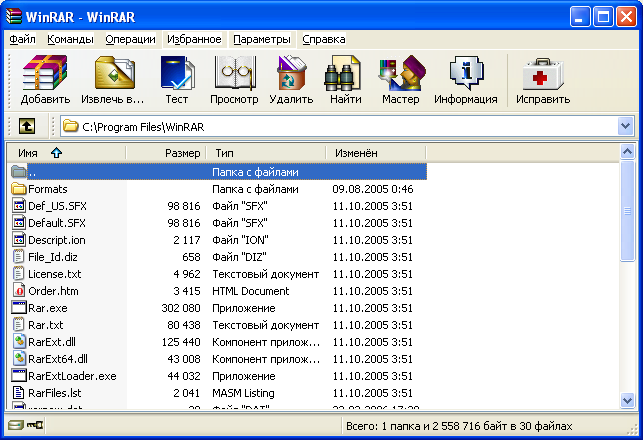
Task: Click the Удалить delete icon
Action: [x=292, y=73]
